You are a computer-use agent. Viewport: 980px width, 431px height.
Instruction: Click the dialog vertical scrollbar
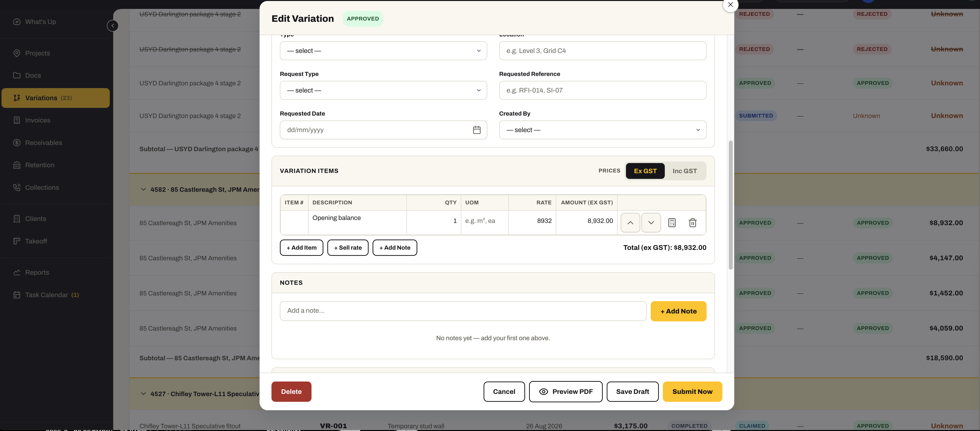tap(731, 205)
